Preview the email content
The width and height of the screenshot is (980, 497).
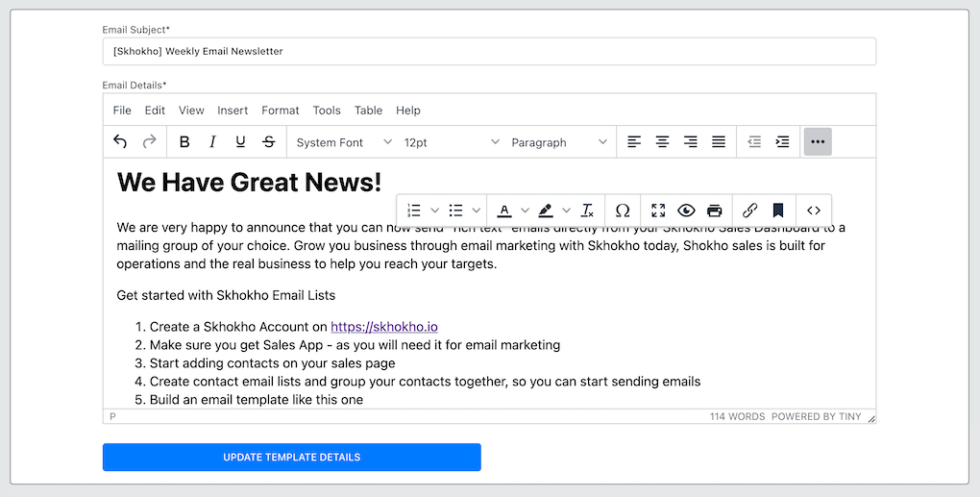tap(686, 211)
